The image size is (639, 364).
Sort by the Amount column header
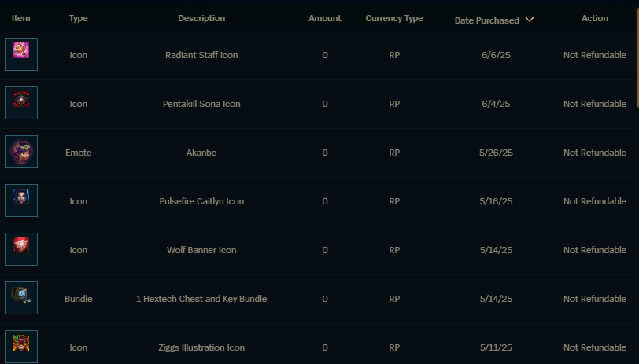(325, 18)
